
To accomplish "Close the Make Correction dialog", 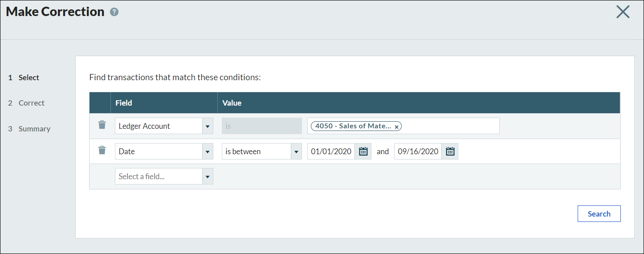I will tap(623, 12).
